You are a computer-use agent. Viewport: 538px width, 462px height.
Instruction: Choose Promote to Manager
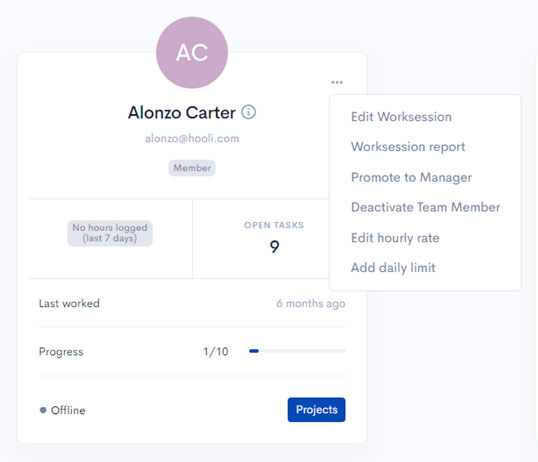click(411, 177)
